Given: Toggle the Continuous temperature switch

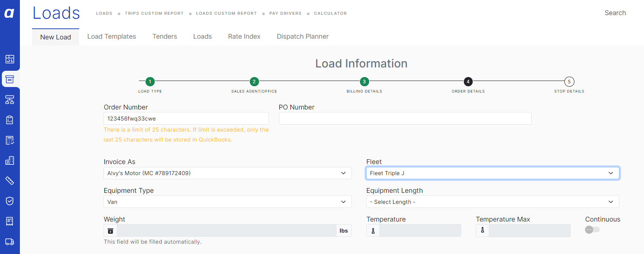Looking at the screenshot, I should (x=592, y=230).
